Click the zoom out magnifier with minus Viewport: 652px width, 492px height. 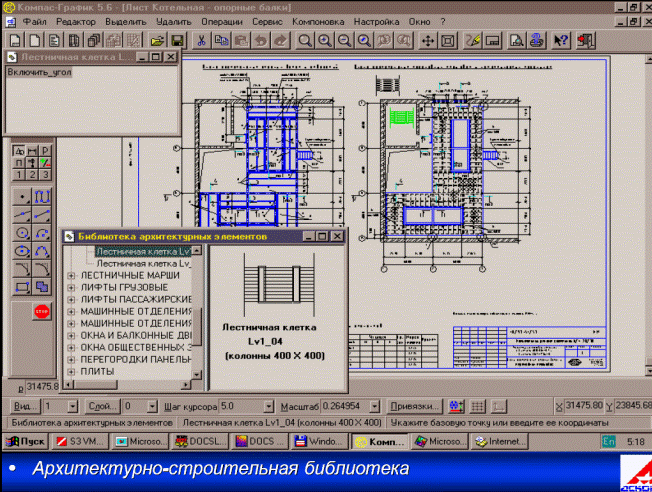point(344,40)
